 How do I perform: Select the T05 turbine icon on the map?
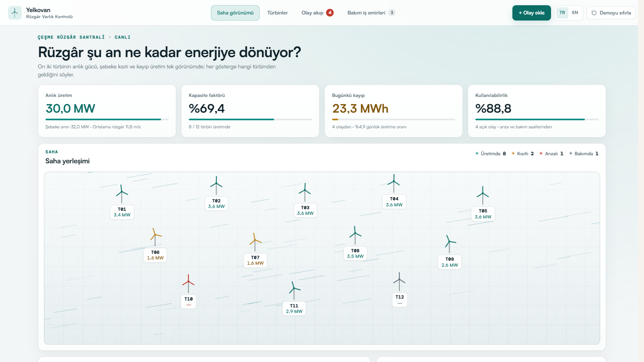click(x=483, y=196)
